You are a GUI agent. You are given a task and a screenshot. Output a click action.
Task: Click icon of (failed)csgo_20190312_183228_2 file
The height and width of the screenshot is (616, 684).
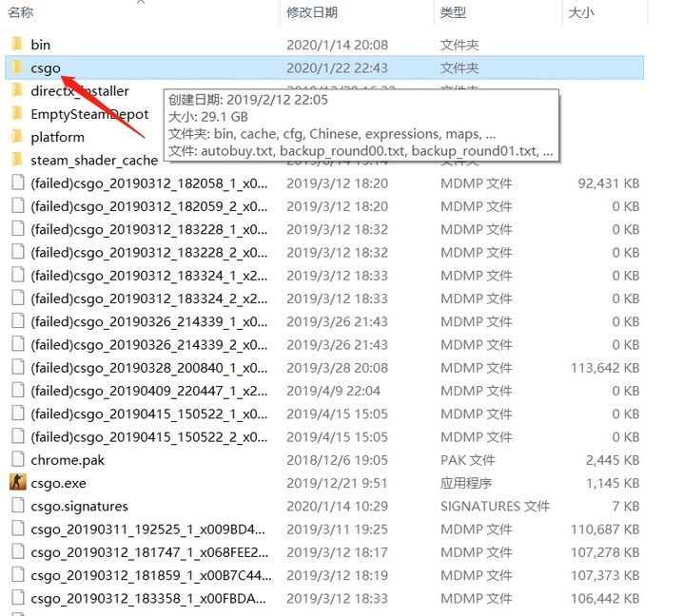(x=18, y=252)
